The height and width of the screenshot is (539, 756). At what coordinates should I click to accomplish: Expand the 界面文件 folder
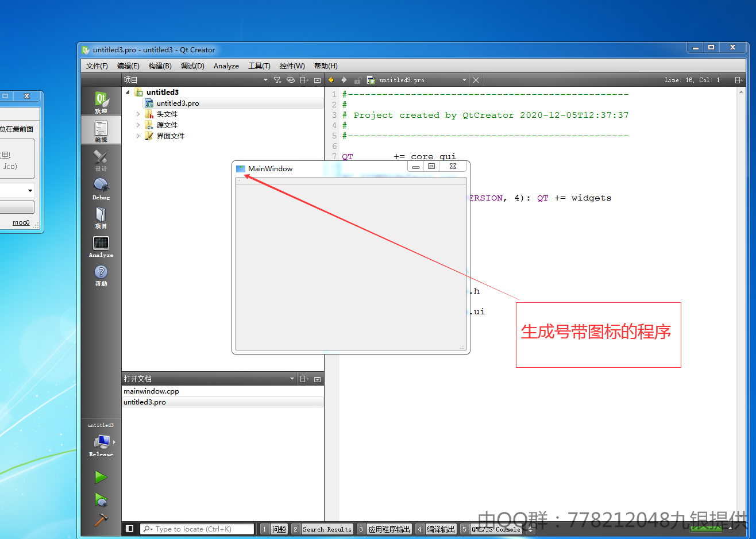pyautogui.click(x=138, y=136)
